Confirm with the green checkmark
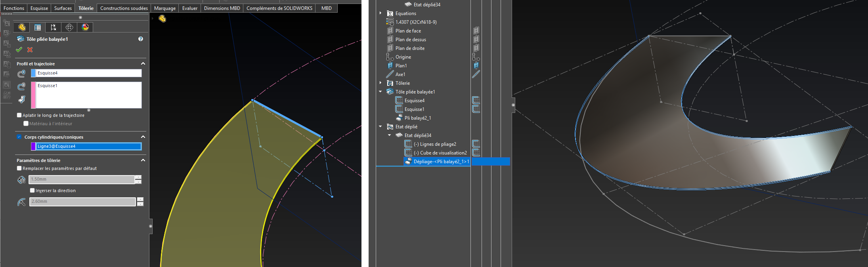This screenshot has width=868, height=267. pos(19,50)
